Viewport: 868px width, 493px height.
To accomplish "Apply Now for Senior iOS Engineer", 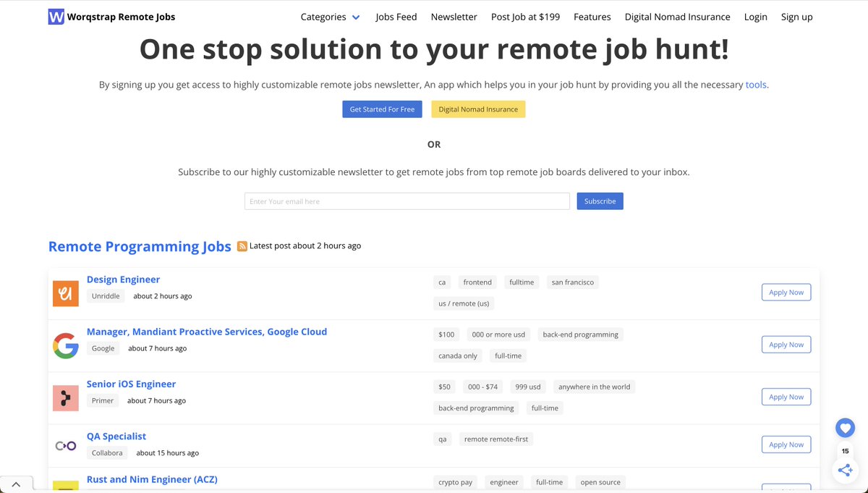I will tap(786, 397).
